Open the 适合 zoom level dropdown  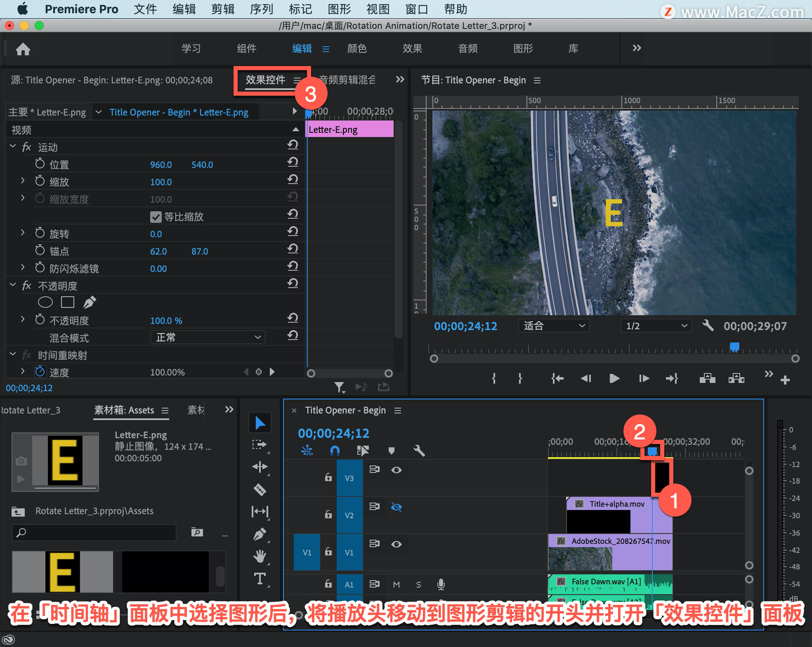tap(554, 326)
